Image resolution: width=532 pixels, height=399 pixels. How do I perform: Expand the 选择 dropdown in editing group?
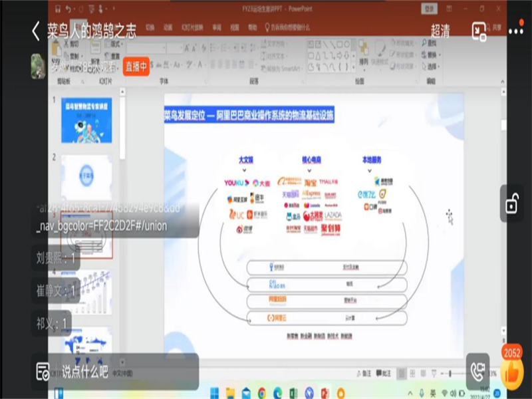point(432,66)
